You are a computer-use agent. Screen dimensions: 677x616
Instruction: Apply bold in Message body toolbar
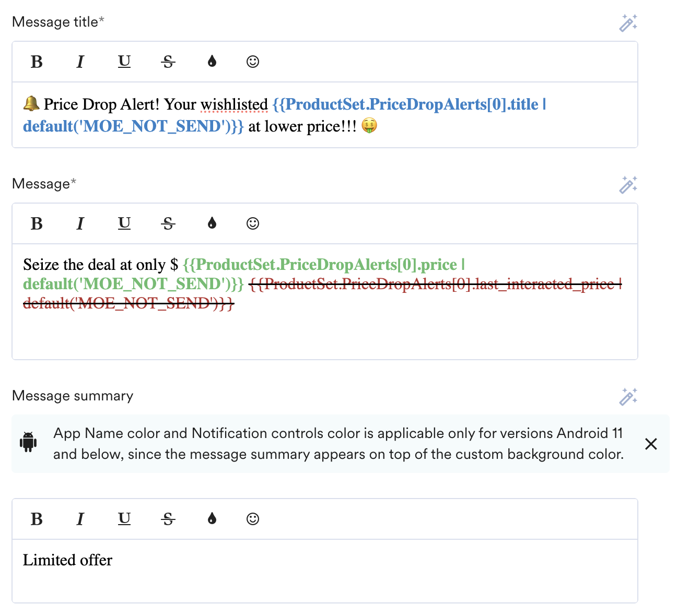click(x=37, y=223)
